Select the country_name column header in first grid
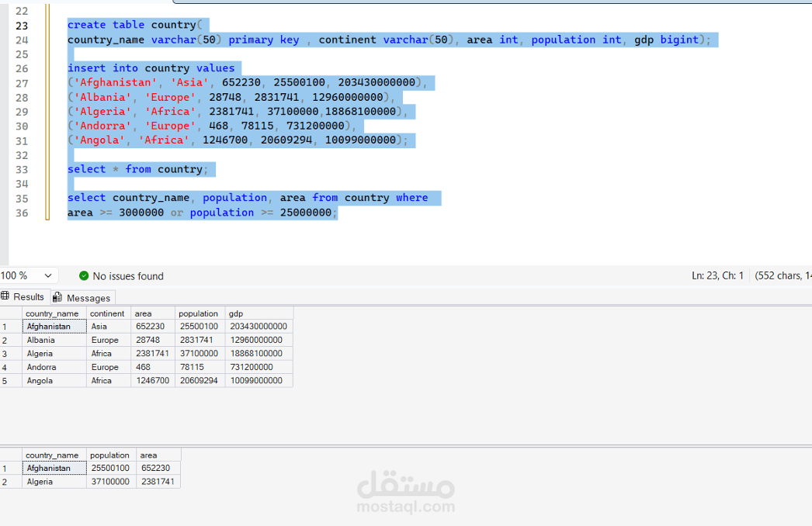The width and height of the screenshot is (812, 526). click(54, 313)
